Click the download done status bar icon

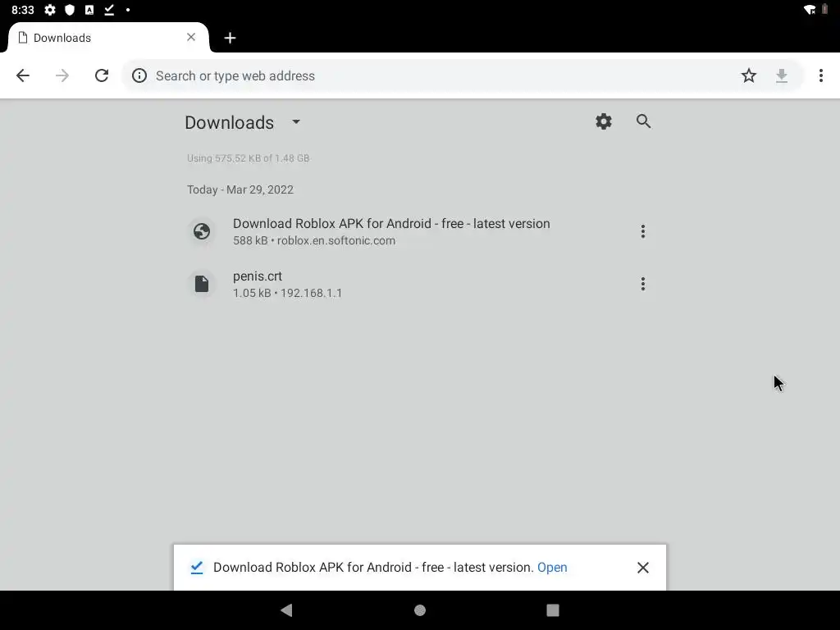[x=109, y=10]
